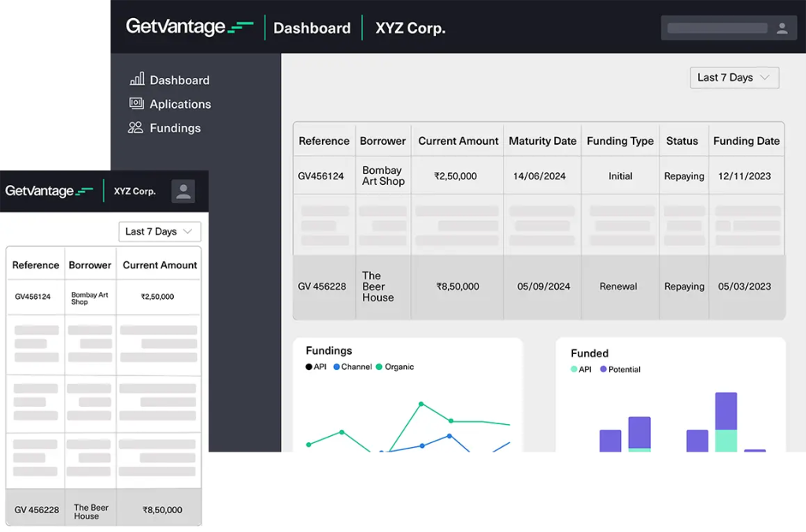
Task: Click the Fundings chart title
Action: tap(329, 350)
